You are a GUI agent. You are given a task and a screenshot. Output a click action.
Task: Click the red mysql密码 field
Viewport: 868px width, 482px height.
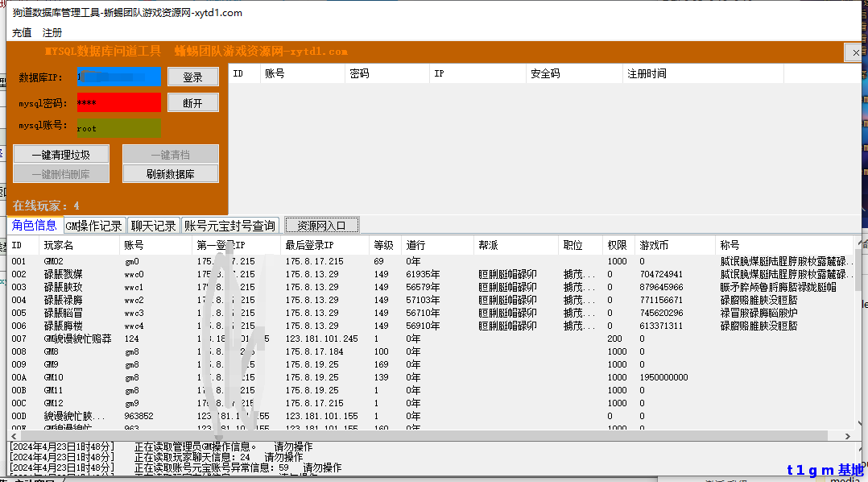pyautogui.click(x=118, y=103)
